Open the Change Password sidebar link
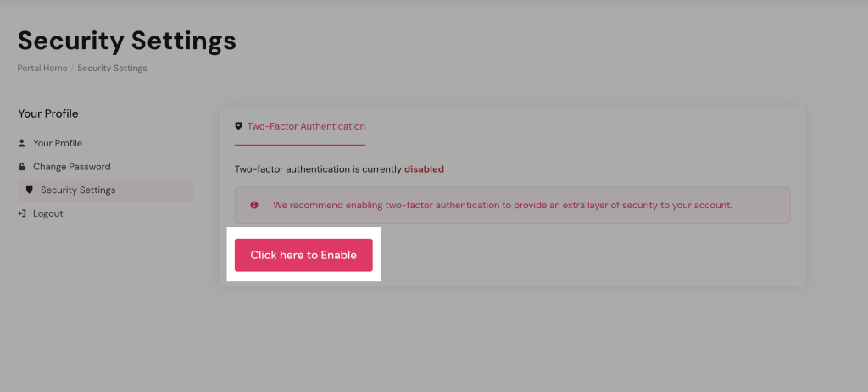 pos(72,167)
